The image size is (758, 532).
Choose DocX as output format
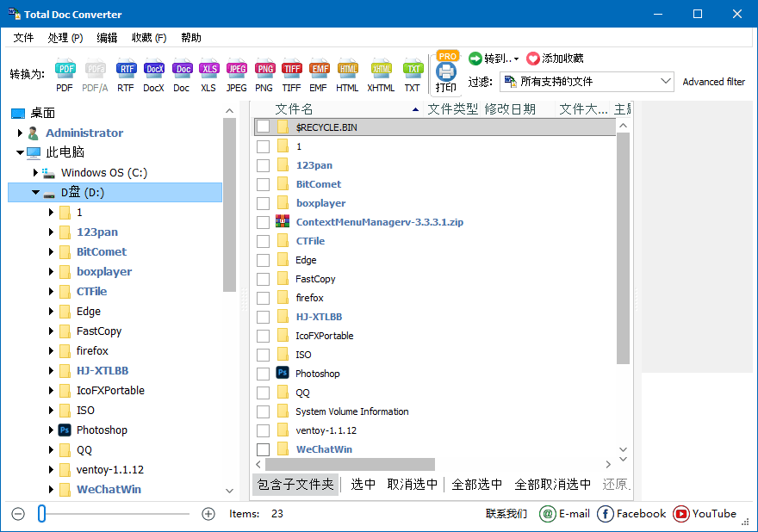(x=154, y=69)
